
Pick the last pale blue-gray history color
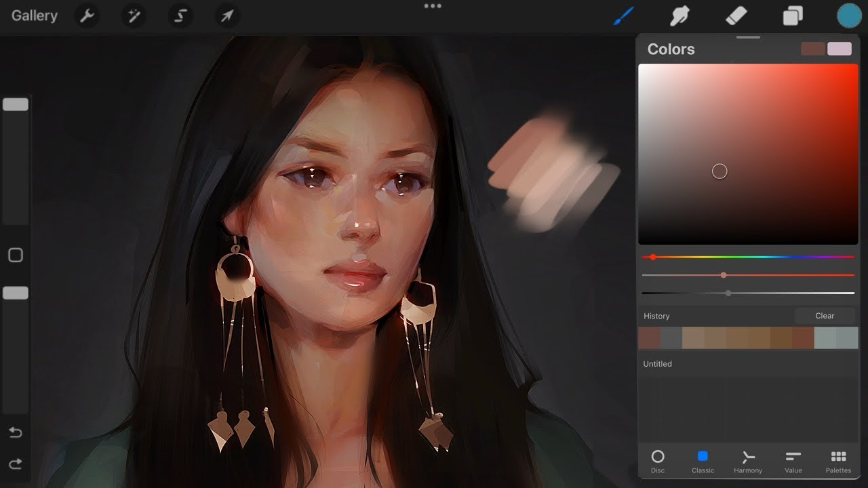click(x=848, y=338)
